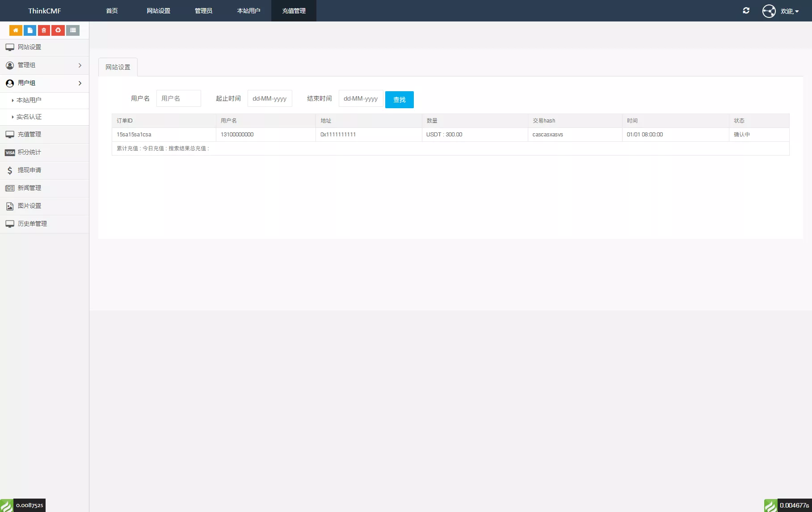812x512 pixels.
Task: Click the VISA icon for 积分统计
Action: coord(10,152)
